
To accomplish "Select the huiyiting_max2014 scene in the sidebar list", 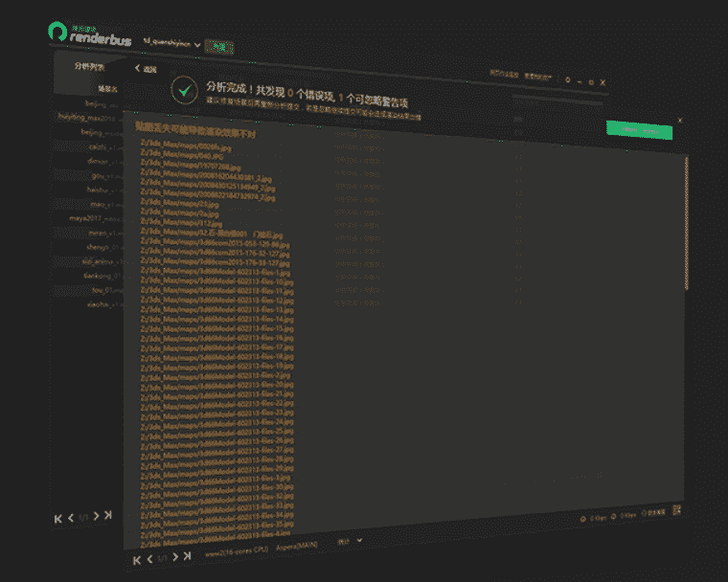I will tap(89, 118).
